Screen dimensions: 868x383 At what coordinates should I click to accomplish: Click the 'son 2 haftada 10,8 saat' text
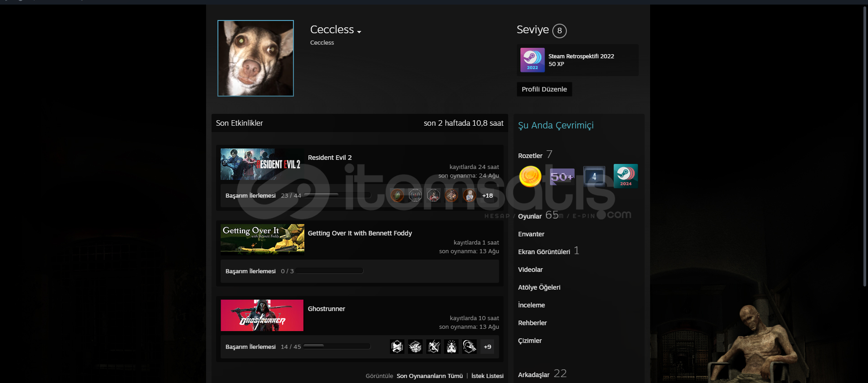click(x=464, y=123)
